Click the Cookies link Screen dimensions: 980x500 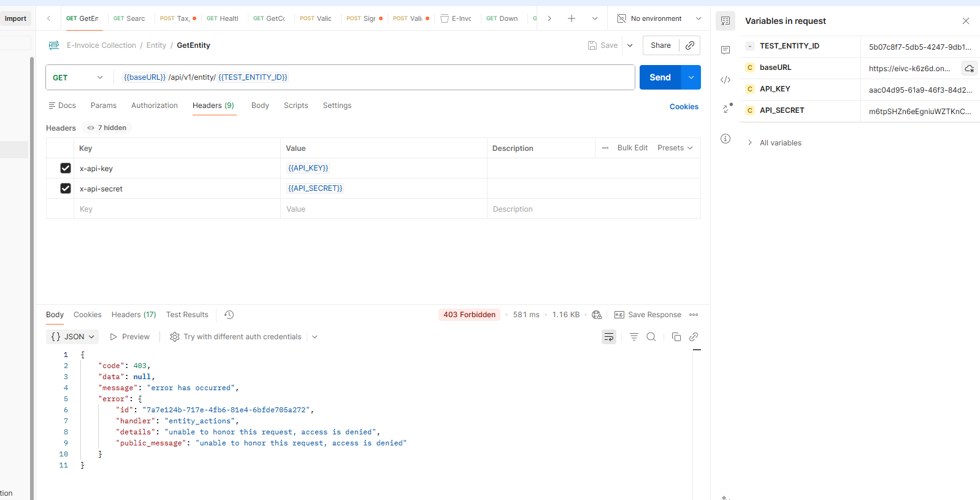pos(684,107)
